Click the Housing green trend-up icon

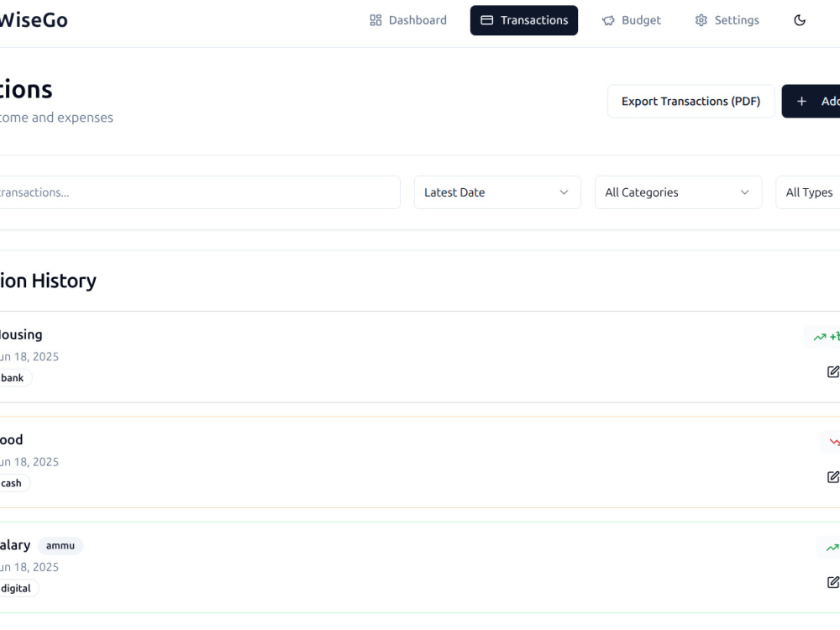pos(820,337)
